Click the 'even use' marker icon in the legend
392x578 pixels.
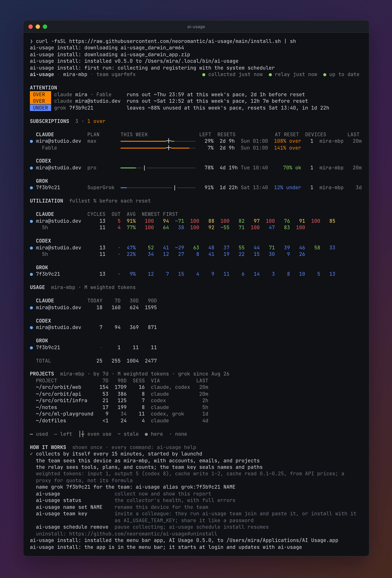tap(82, 434)
